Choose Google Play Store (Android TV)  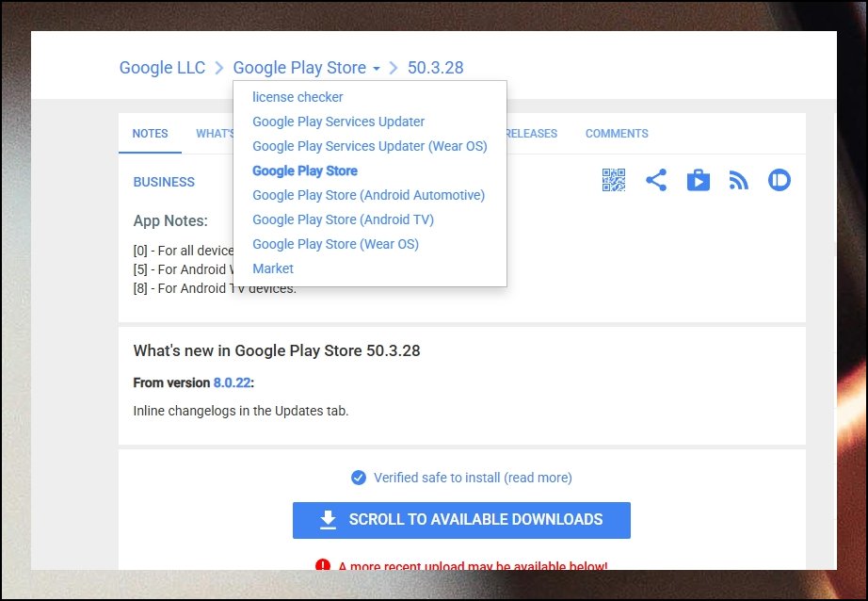343,219
